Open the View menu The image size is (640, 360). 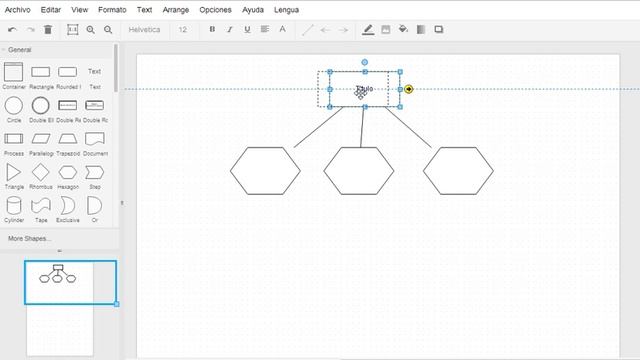(x=80, y=10)
